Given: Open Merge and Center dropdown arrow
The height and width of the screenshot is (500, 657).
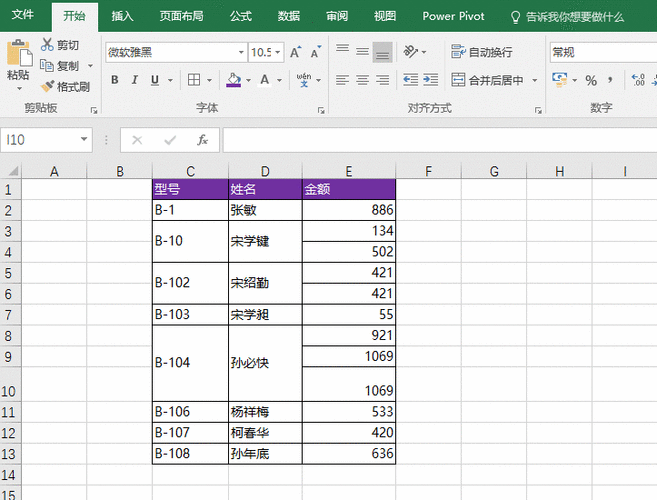Looking at the screenshot, I should (535, 80).
